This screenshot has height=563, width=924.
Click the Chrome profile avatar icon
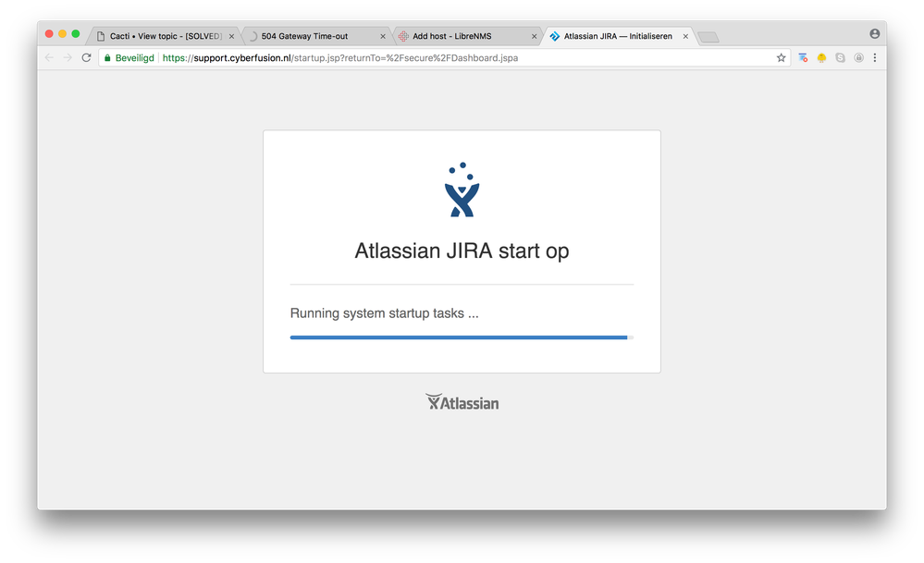(x=874, y=34)
